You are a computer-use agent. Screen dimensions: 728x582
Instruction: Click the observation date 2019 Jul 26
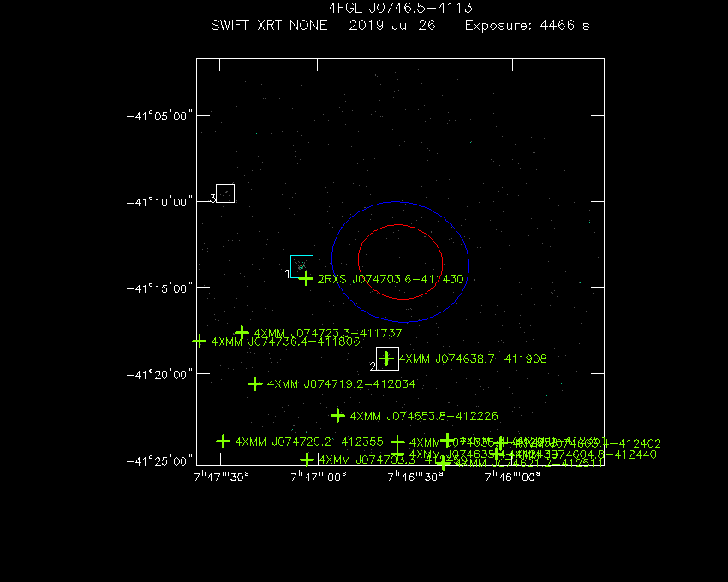(x=392, y=25)
